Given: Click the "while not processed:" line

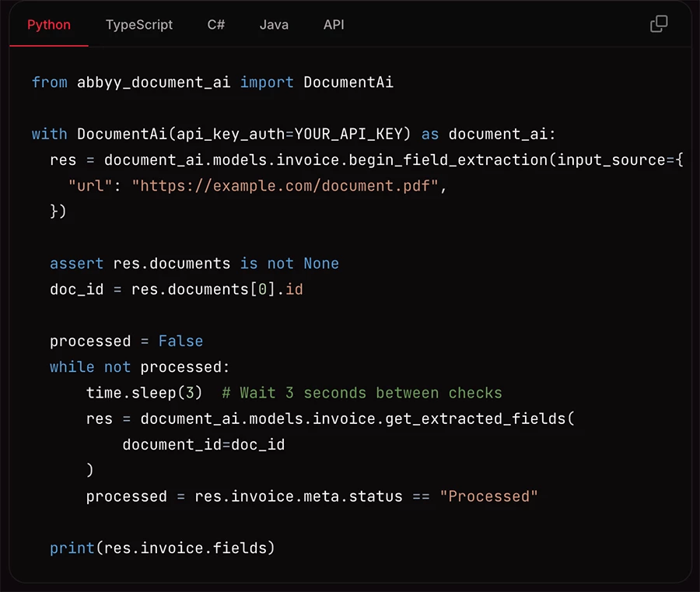Looking at the screenshot, I should pos(140,366).
